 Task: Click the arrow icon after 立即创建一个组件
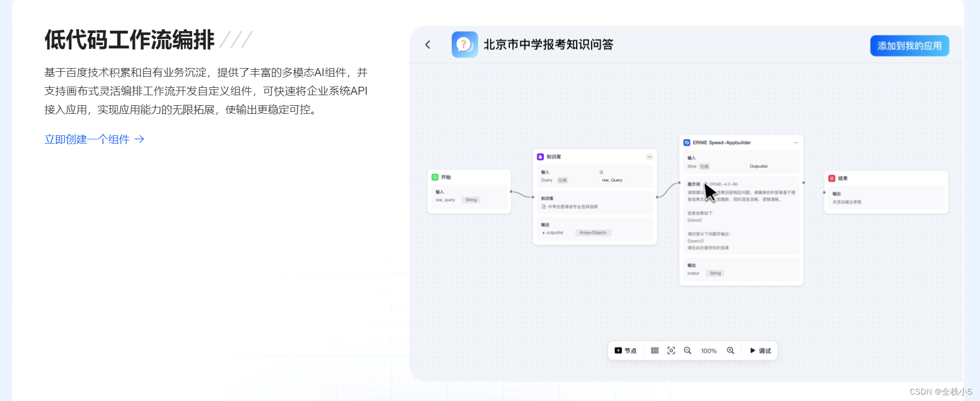pyautogui.click(x=139, y=139)
